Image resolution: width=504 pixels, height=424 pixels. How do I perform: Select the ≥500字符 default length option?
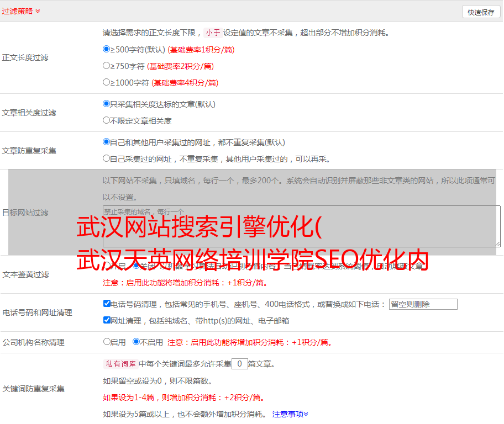(x=107, y=49)
